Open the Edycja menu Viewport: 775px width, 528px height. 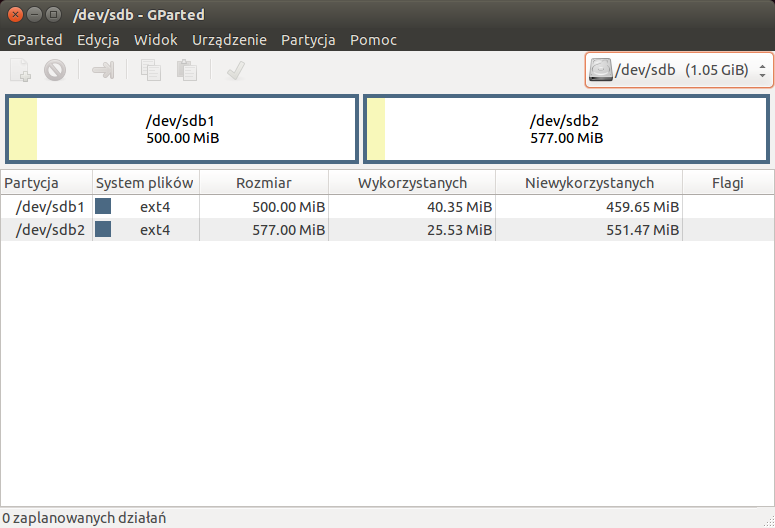pos(98,40)
